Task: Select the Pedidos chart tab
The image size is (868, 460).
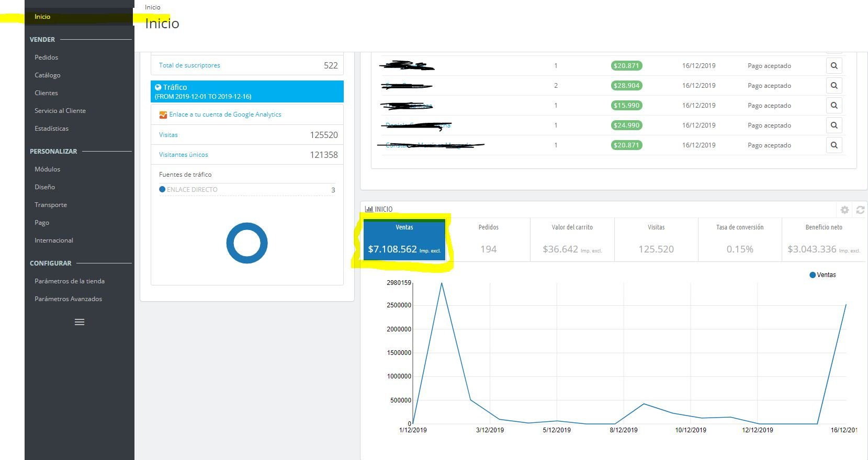Action: pos(488,239)
